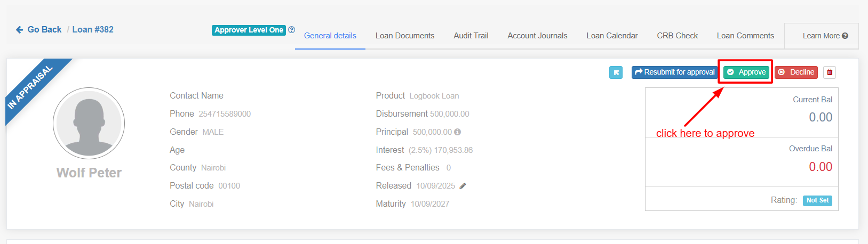Screen dimensions: 868x244
Task: Show the Loan Calendar tab
Action: coord(612,36)
